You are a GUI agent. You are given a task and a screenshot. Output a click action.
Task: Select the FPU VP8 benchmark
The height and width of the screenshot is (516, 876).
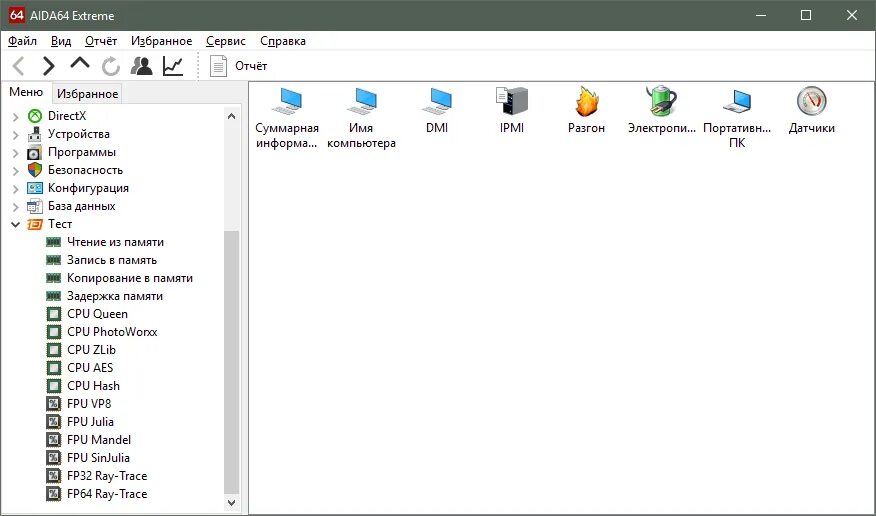point(89,404)
